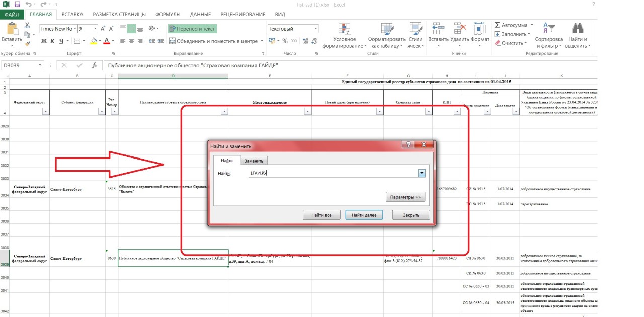This screenshot has width=644, height=317.
Task: Open the font size 9 dropdown
Action: pyautogui.click(x=95, y=29)
